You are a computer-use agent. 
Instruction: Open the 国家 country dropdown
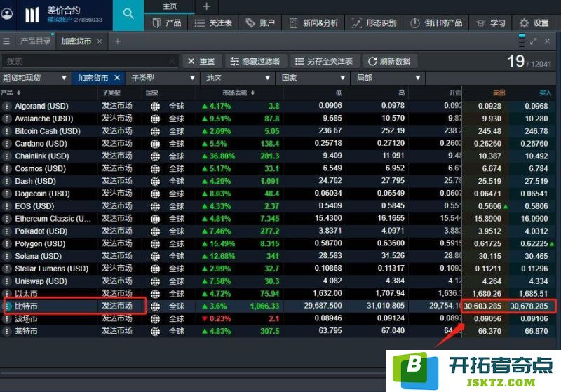(x=312, y=78)
